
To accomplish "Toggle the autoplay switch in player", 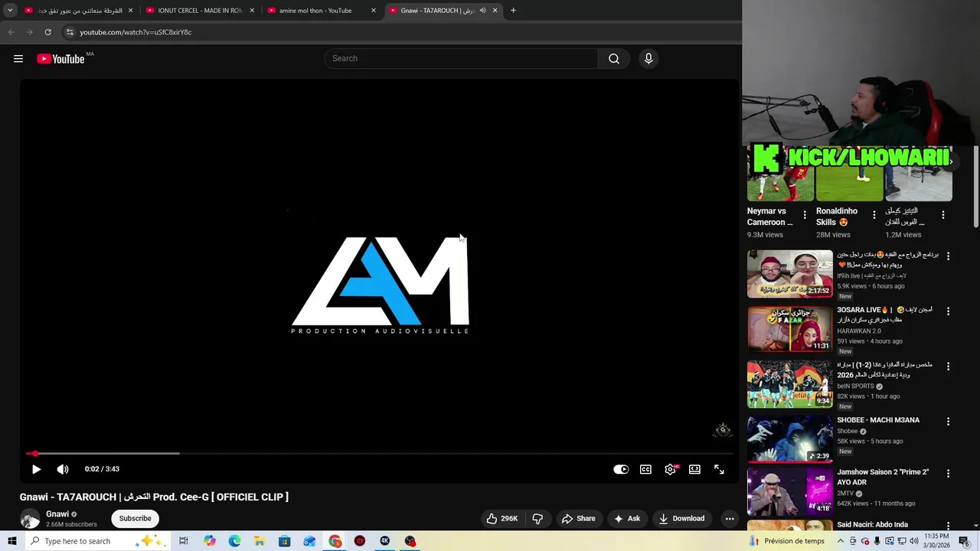I will 621,469.
